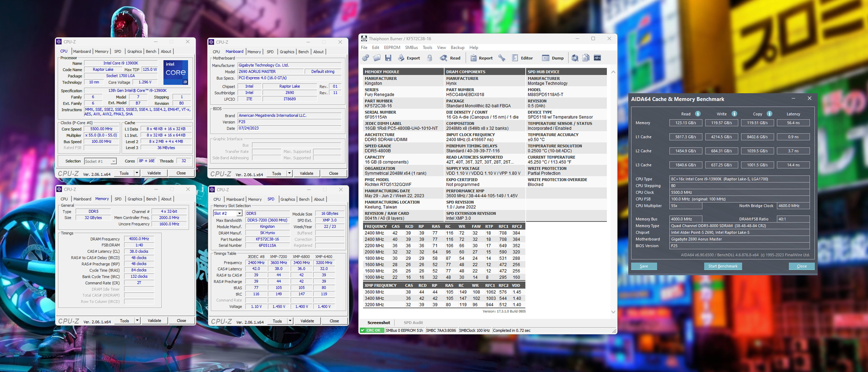868x372 pixels.
Task: Switch to SPD tab in CPU-Z CPU window
Action: point(117,51)
